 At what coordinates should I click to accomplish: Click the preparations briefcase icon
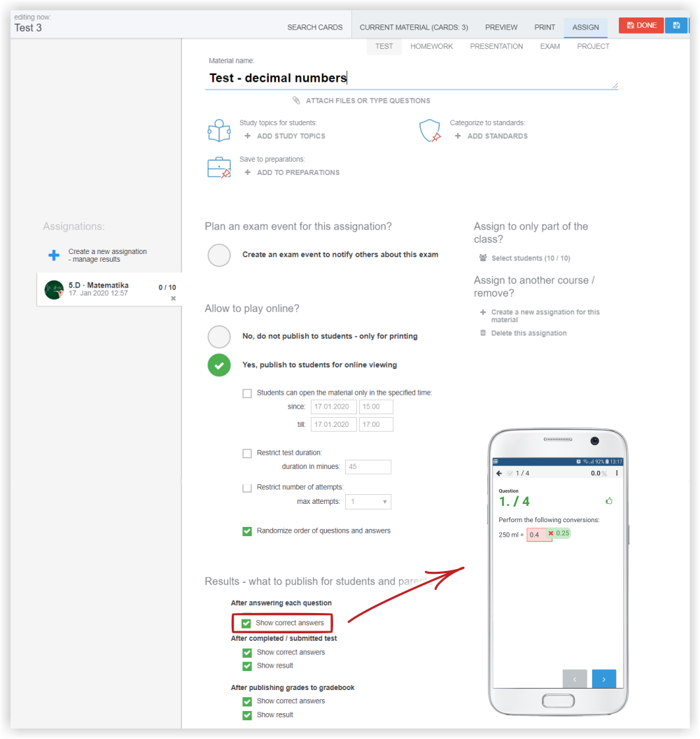point(219,167)
